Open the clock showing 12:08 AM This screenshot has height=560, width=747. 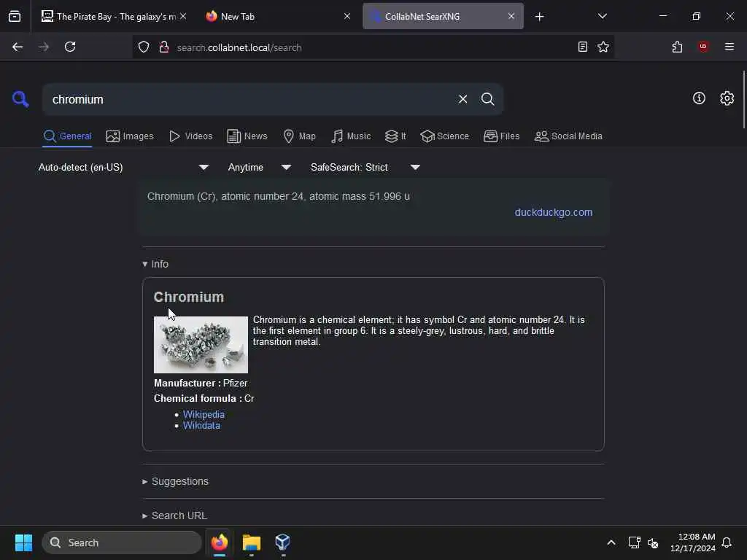point(693,542)
